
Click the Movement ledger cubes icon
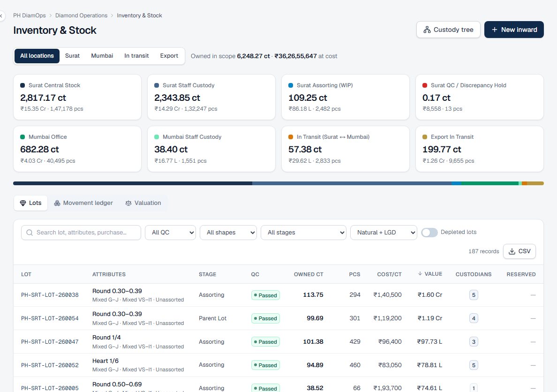click(x=57, y=203)
